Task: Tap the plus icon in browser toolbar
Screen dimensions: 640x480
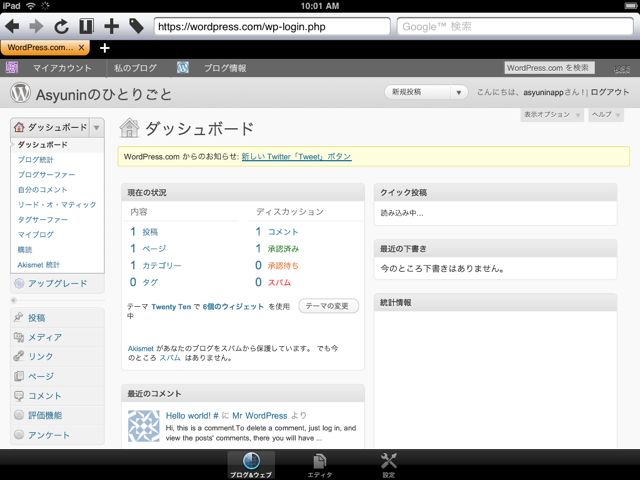Action: [111, 27]
